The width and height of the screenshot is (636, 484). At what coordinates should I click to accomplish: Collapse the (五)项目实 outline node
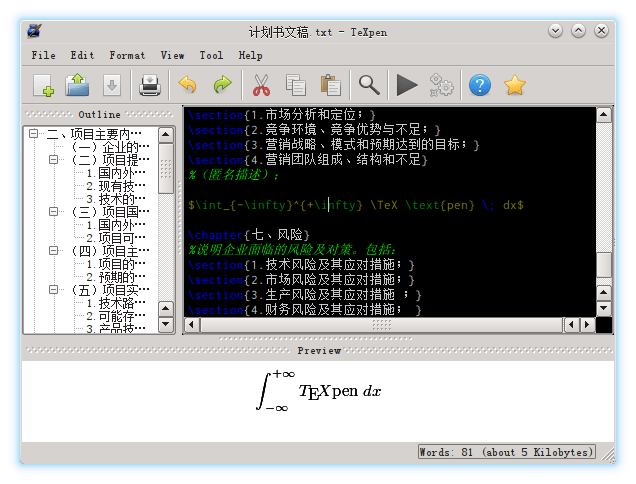pyautogui.click(x=53, y=289)
